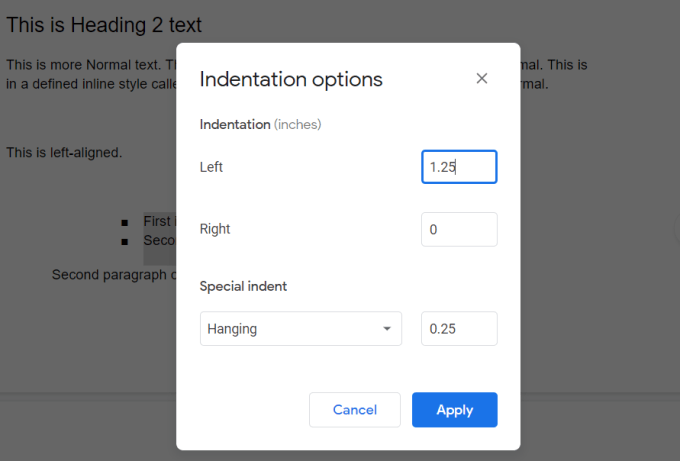Click the Right indentation input field
This screenshot has width=680, height=461.
click(x=459, y=229)
